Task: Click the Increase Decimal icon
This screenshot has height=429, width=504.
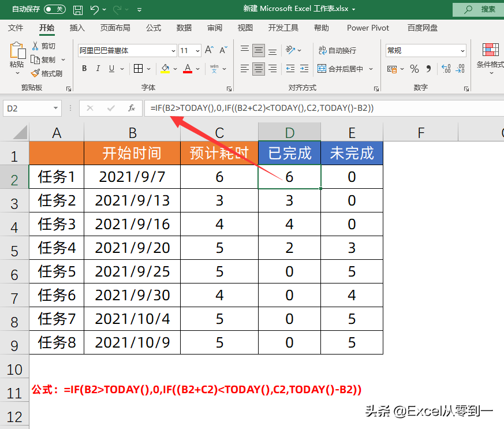Action: click(x=446, y=69)
